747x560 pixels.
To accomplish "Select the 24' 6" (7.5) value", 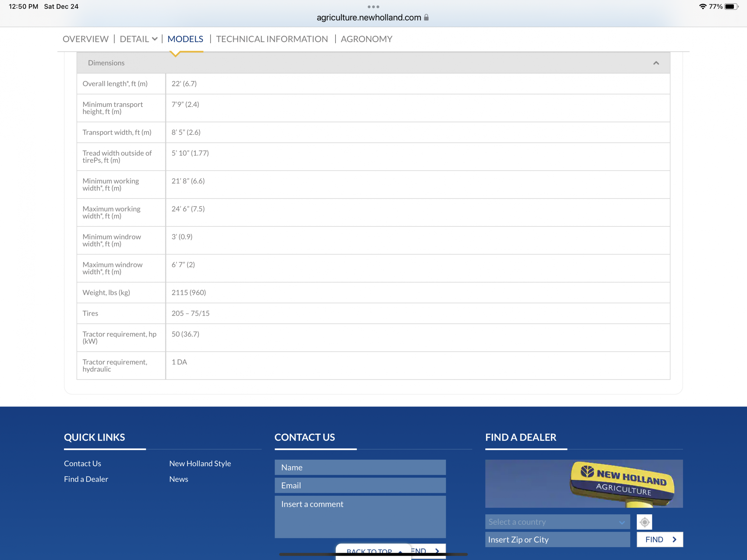I will (x=188, y=208).
